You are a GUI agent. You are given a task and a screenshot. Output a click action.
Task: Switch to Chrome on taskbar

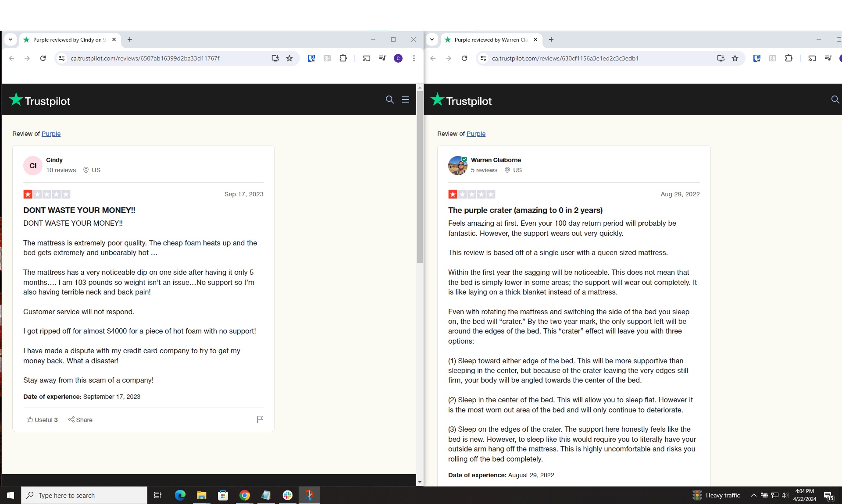point(245,495)
